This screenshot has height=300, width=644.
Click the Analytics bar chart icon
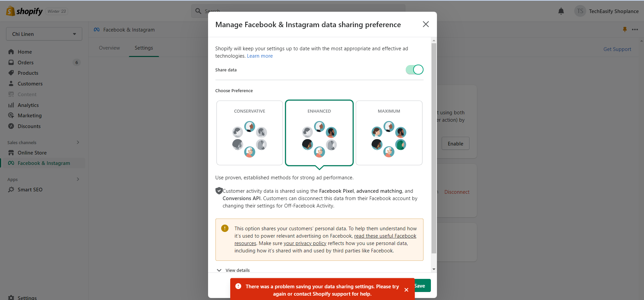[x=11, y=105]
